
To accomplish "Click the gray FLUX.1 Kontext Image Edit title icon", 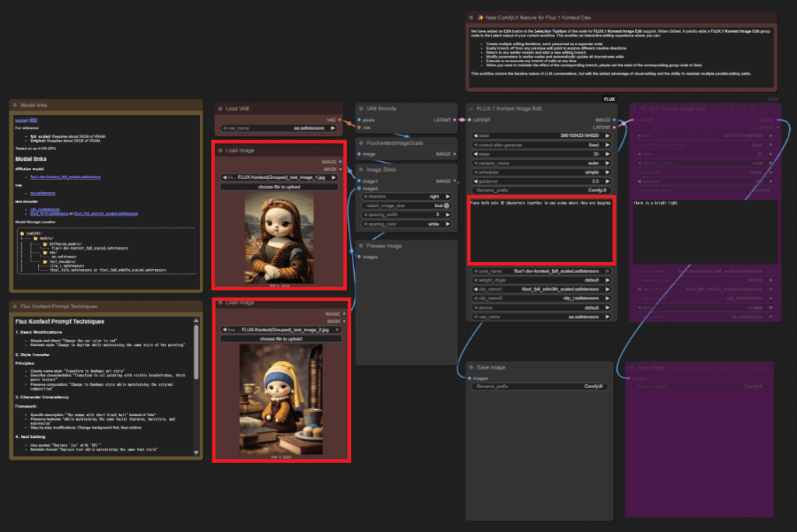I will click(471, 109).
